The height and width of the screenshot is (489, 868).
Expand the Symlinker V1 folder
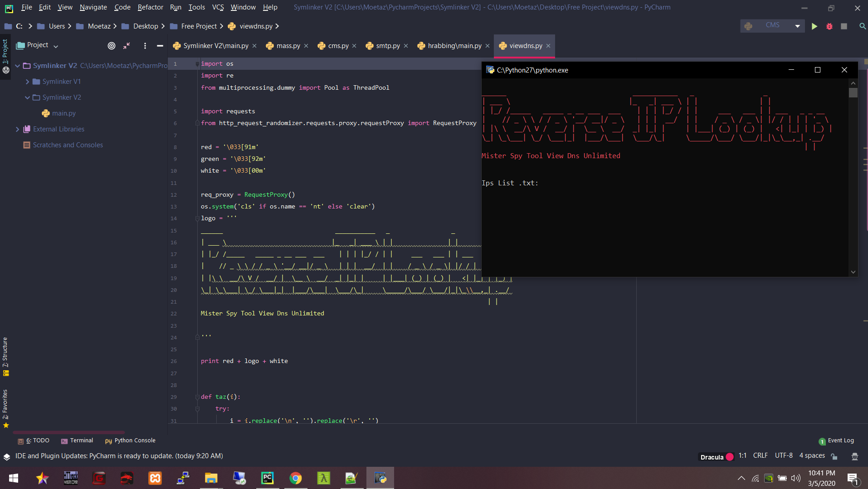pyautogui.click(x=27, y=82)
